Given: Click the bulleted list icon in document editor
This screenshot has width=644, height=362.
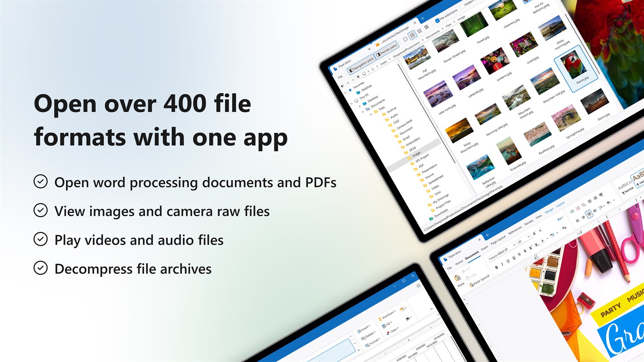Looking at the screenshot, I should pyautogui.click(x=572, y=211).
